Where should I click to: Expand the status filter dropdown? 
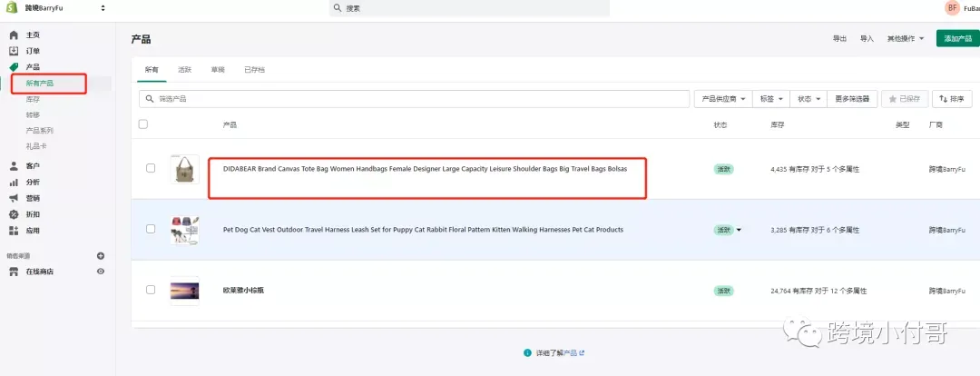pyautogui.click(x=808, y=99)
